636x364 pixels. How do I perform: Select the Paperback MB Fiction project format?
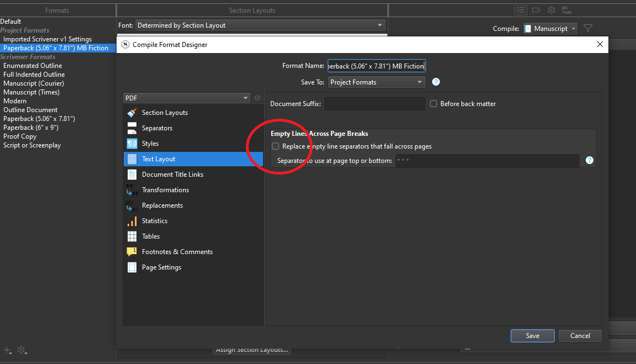pyautogui.click(x=56, y=48)
